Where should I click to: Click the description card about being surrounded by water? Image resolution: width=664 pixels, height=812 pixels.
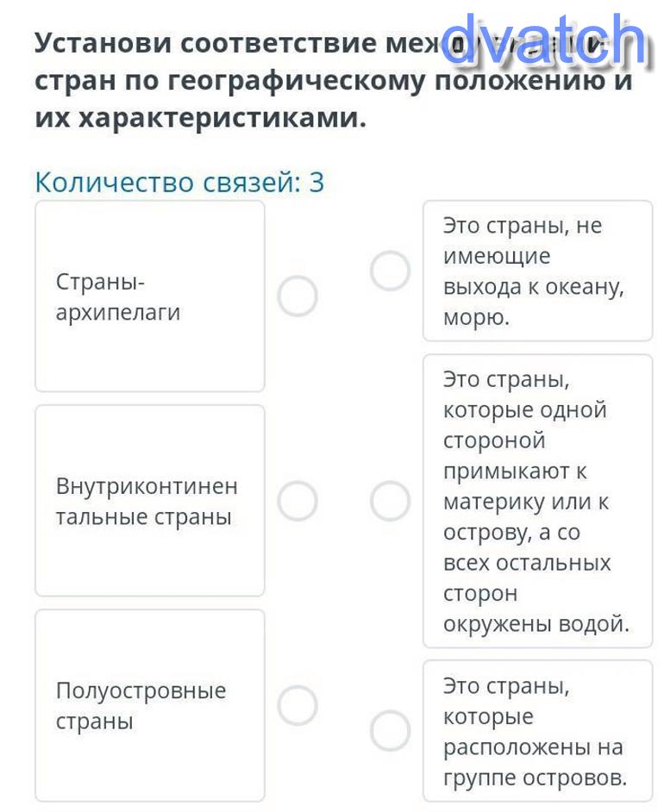[x=536, y=501]
